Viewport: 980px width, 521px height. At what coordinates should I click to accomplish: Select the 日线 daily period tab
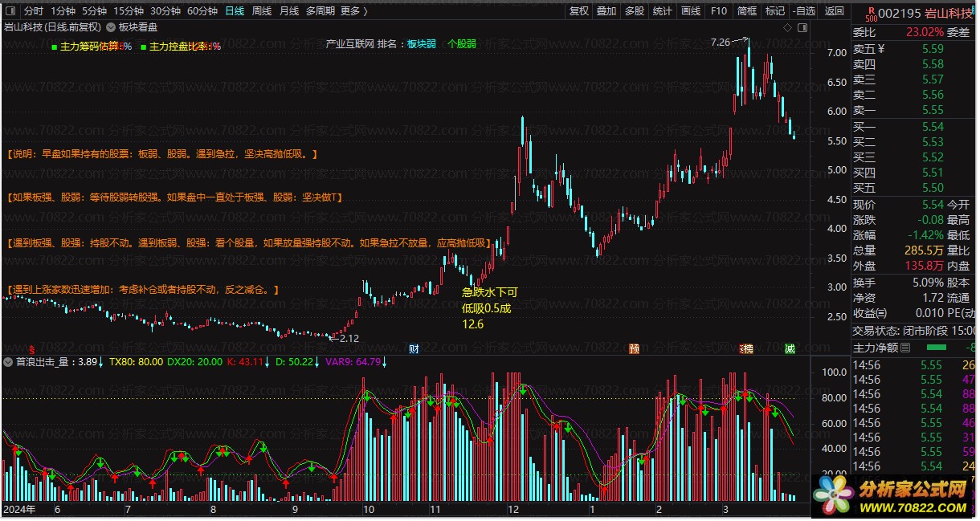point(235,11)
